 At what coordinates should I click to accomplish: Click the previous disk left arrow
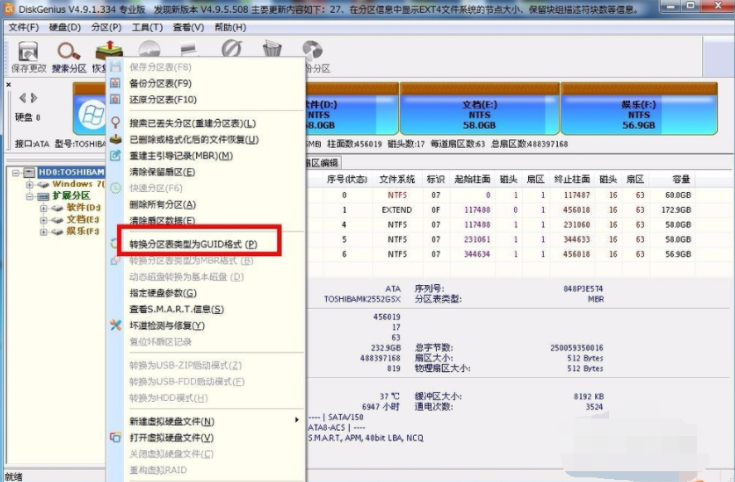point(22,98)
